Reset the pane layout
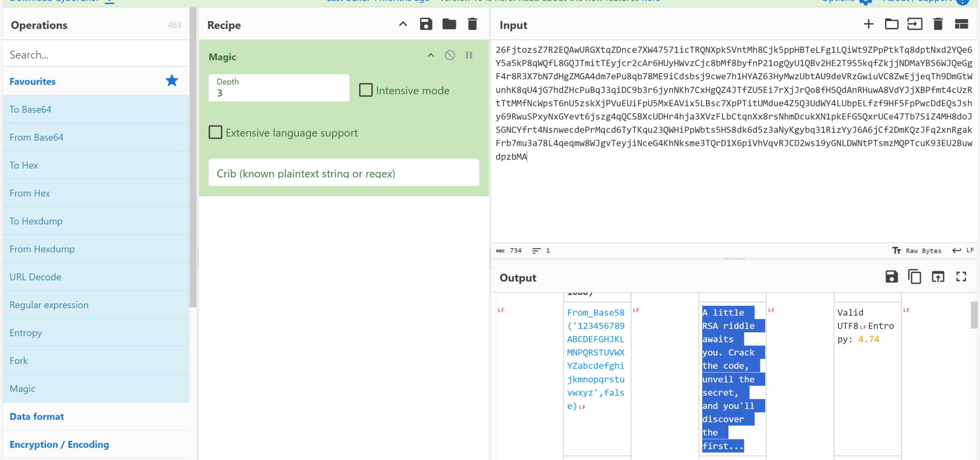The height and width of the screenshot is (460, 980). [961, 24]
